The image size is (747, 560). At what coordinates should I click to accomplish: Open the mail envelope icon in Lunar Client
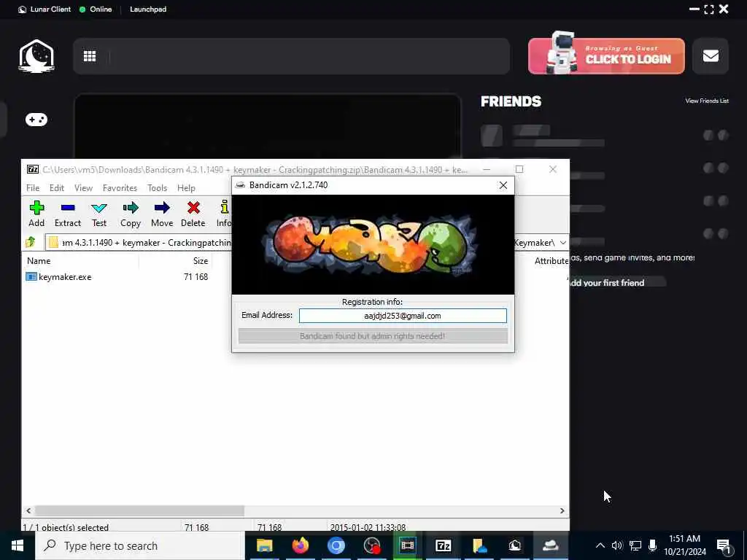pyautogui.click(x=711, y=55)
